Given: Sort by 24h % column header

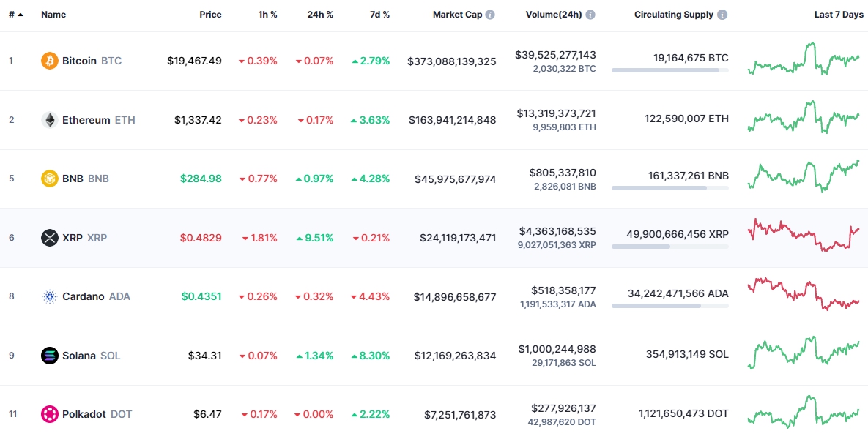Looking at the screenshot, I should (321, 15).
